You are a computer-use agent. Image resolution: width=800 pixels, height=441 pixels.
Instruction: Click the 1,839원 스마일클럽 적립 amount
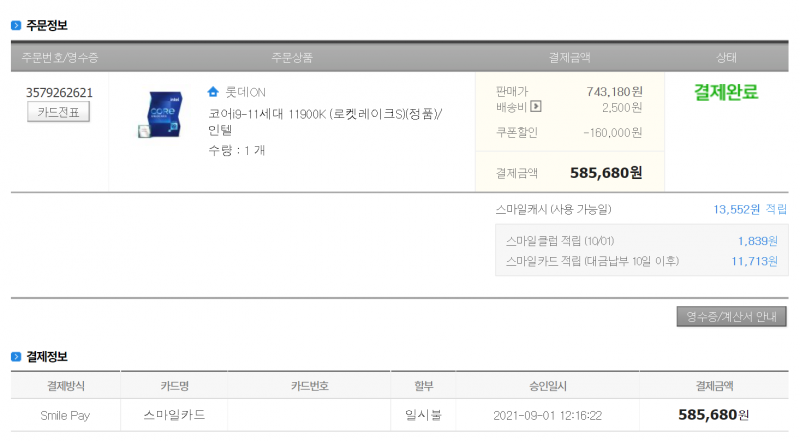coord(758,241)
